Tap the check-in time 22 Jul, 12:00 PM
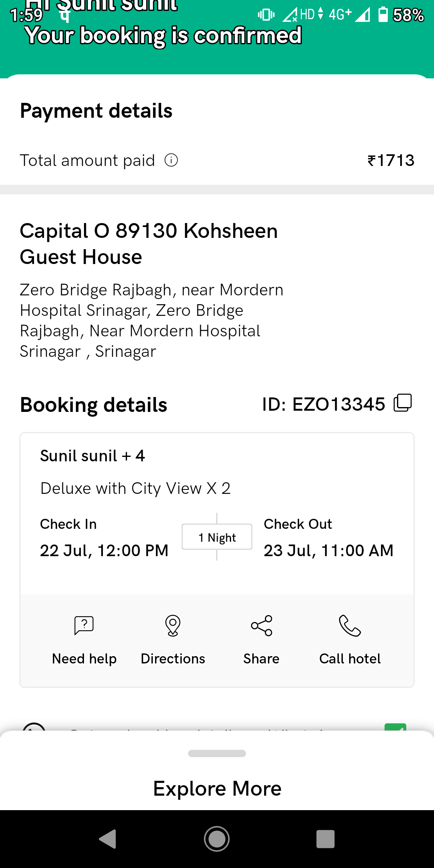Screen dimensions: 434x868 104,551
